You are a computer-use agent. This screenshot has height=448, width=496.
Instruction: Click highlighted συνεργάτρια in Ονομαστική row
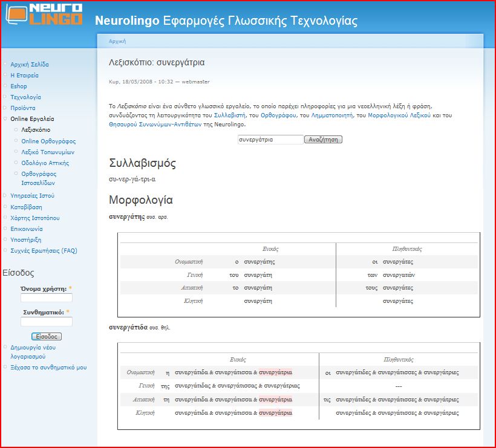(275, 372)
